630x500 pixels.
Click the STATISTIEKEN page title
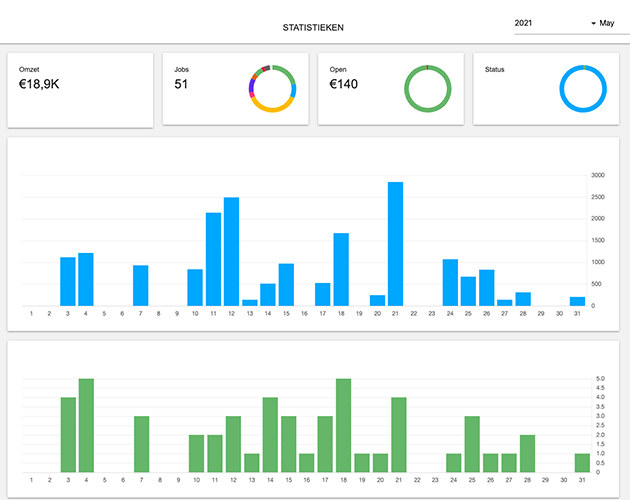314,27
